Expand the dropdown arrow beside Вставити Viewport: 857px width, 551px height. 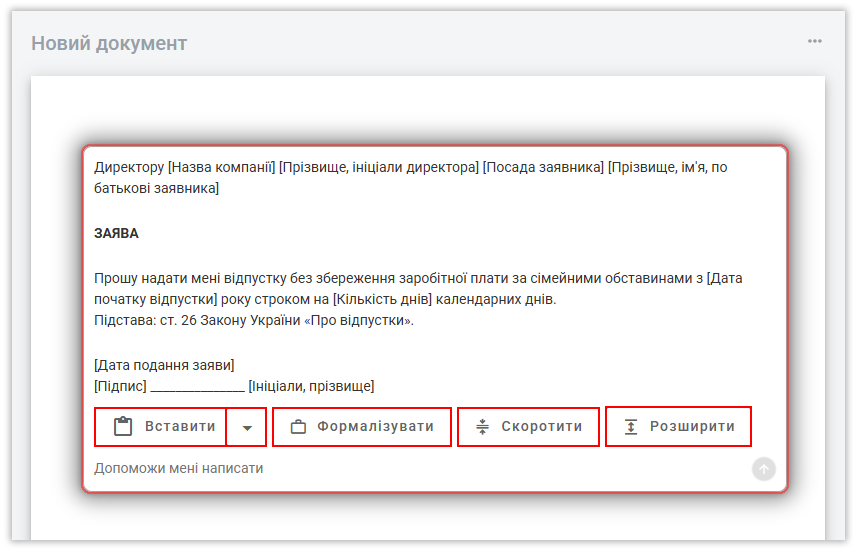pos(247,427)
